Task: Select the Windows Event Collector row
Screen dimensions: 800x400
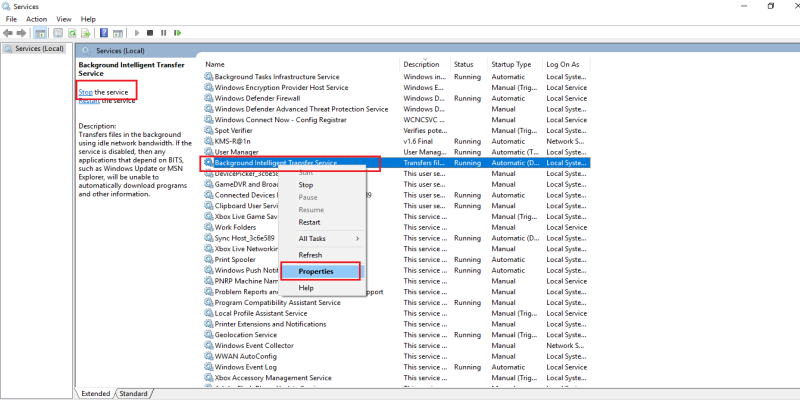Action: [396, 345]
